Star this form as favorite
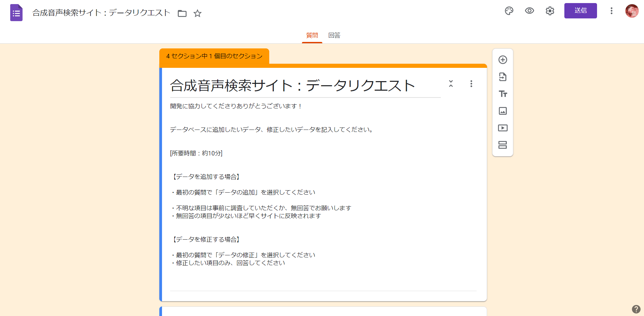Image resolution: width=644 pixels, height=316 pixels. tap(197, 13)
